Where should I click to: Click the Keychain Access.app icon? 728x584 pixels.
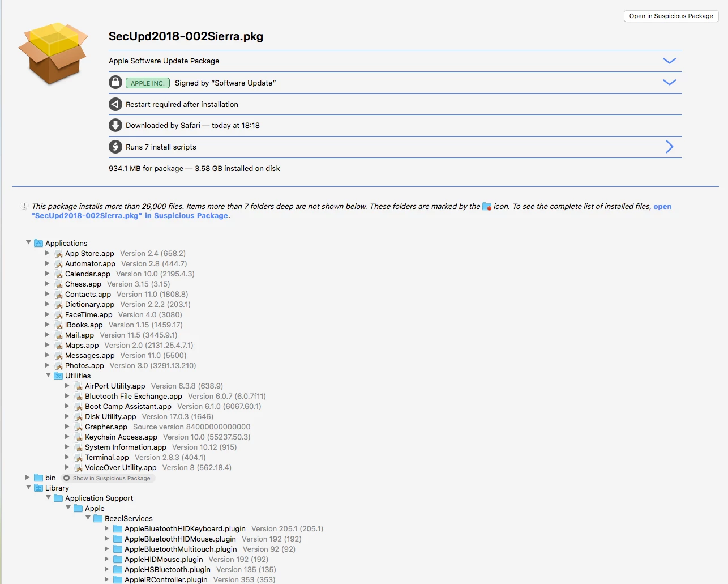(x=78, y=437)
